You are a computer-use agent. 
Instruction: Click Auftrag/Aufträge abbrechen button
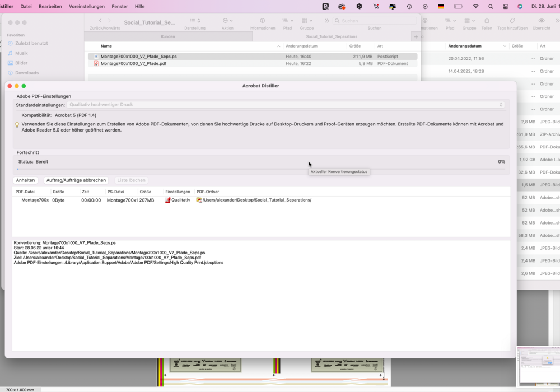coord(76,180)
